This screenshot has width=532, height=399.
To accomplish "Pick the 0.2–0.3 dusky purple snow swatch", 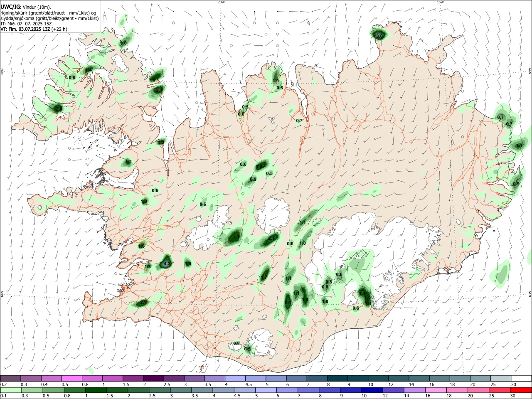I will pos(11,379).
